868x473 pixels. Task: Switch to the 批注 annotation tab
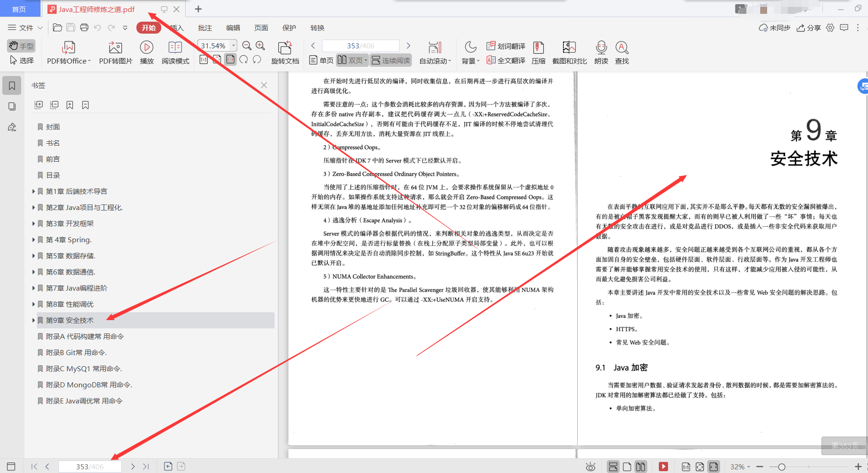tap(205, 28)
